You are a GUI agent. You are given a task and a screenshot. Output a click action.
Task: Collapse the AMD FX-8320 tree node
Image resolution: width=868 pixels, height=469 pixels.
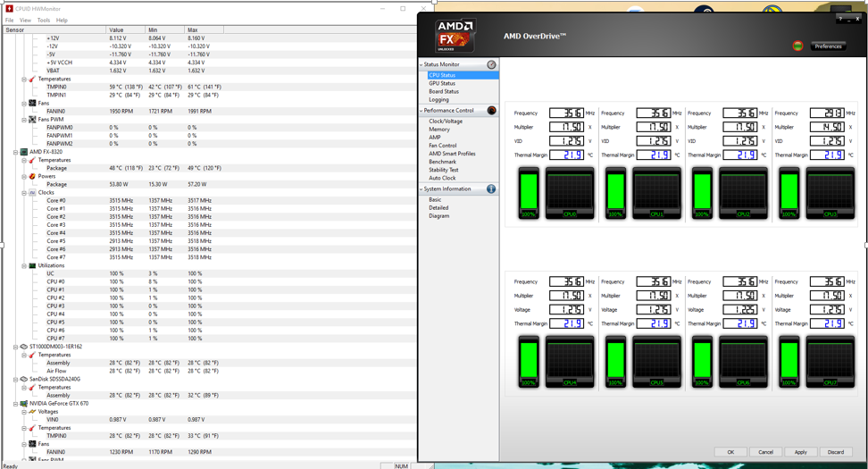[x=15, y=152]
